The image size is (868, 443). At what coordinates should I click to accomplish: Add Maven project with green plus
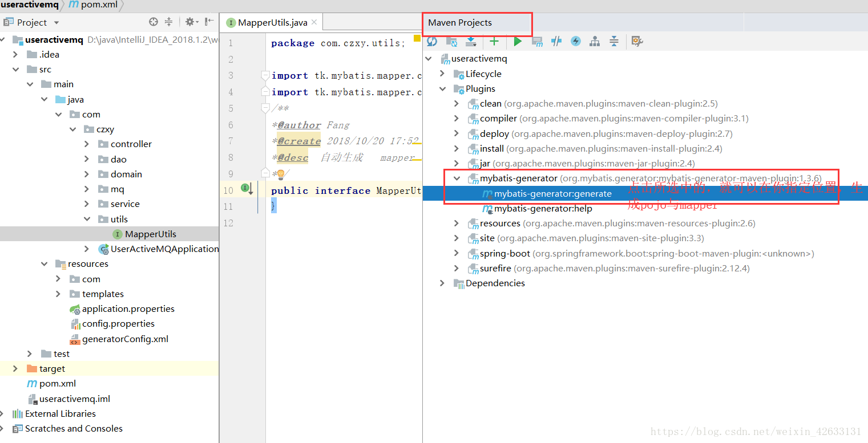point(494,41)
